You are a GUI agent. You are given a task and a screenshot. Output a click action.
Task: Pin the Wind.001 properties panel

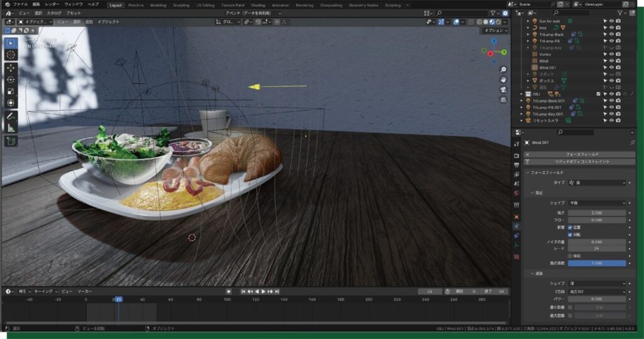[632, 143]
